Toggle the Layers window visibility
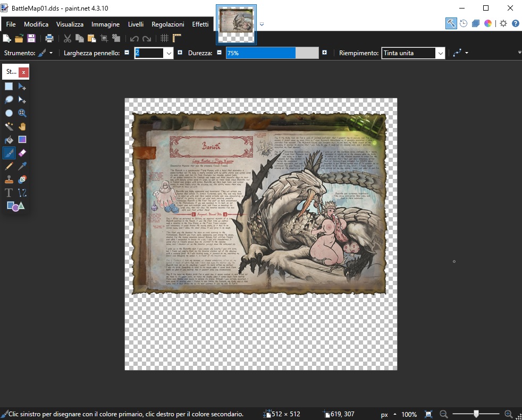 tap(476, 23)
